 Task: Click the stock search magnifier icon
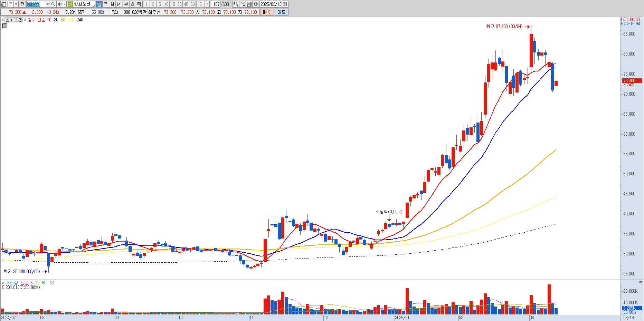[53, 4]
